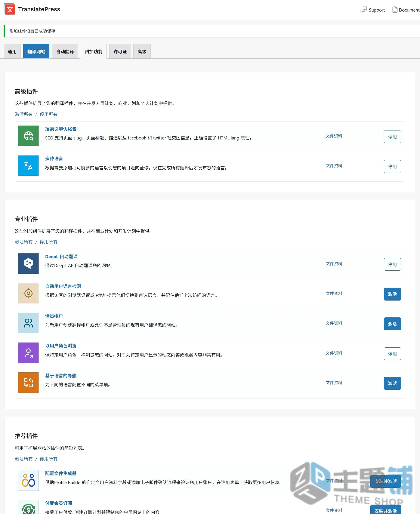Open 文件资料 for 多种语言
This screenshot has height=514, width=420.
pos(334,166)
